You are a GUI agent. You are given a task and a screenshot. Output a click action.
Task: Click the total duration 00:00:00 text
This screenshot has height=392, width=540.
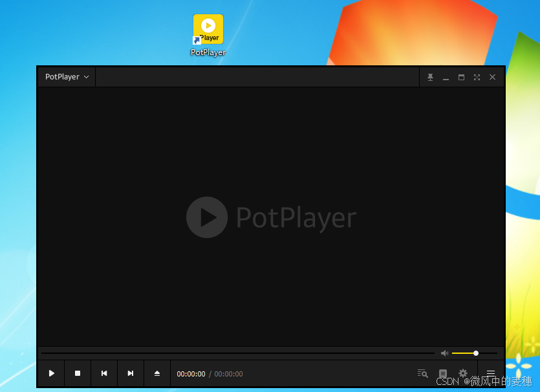point(229,374)
